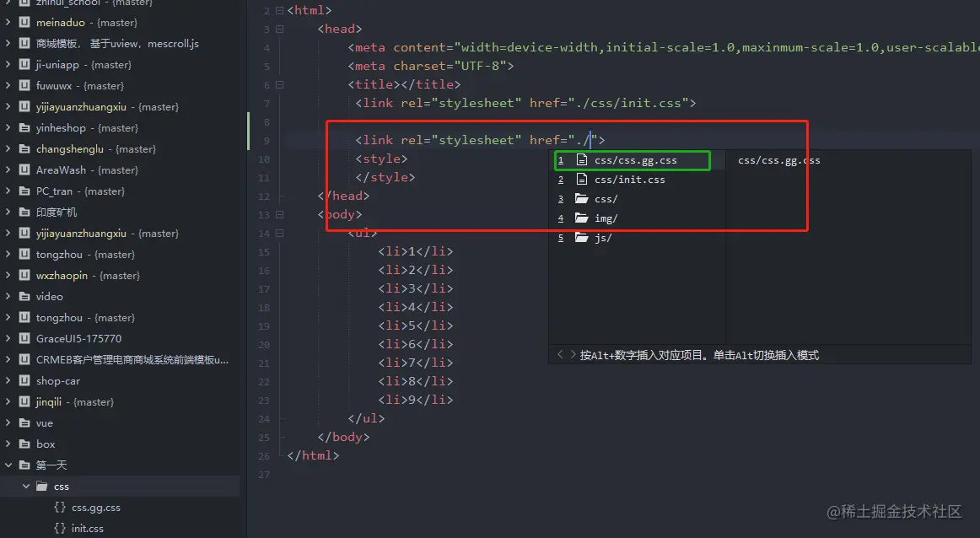Expand the vue folder

pos(8,423)
